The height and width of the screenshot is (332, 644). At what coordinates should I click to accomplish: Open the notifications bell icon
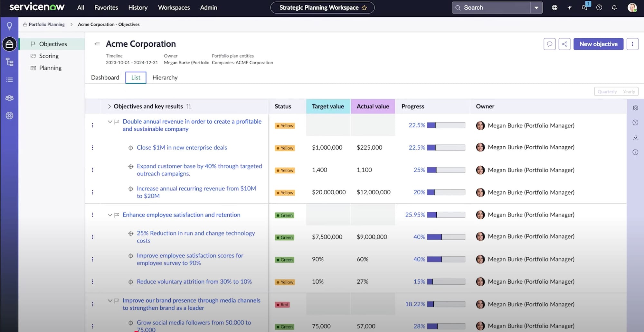point(614,8)
